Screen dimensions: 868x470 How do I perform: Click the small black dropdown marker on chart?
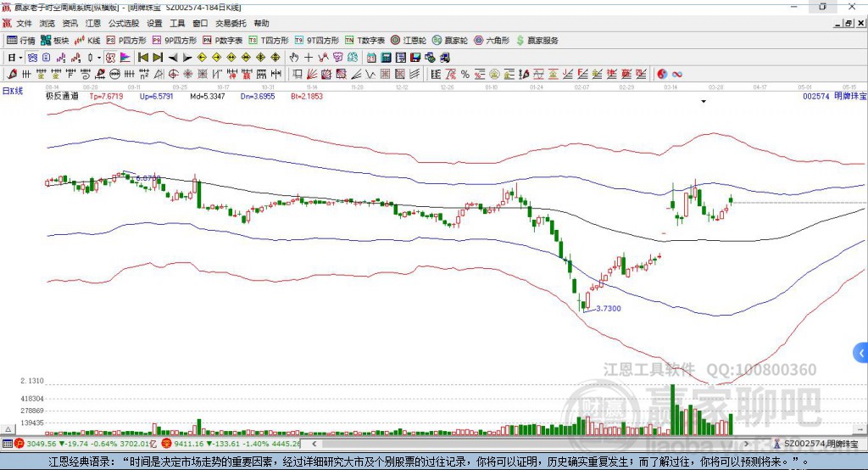coord(704,102)
